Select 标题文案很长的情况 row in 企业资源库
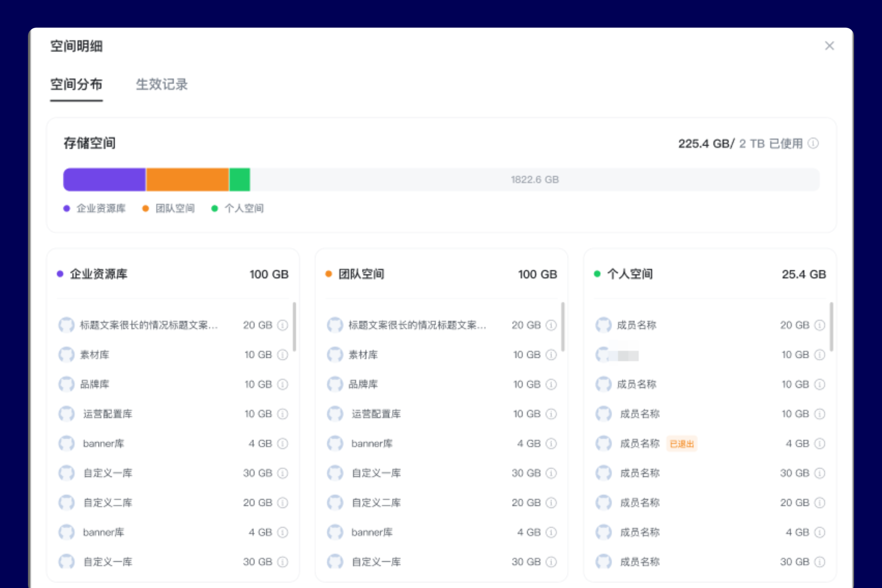 (173, 325)
